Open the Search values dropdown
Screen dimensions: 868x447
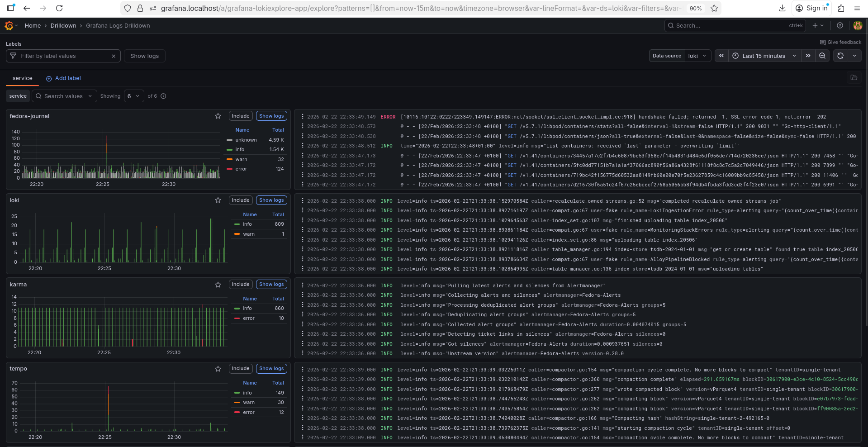64,96
